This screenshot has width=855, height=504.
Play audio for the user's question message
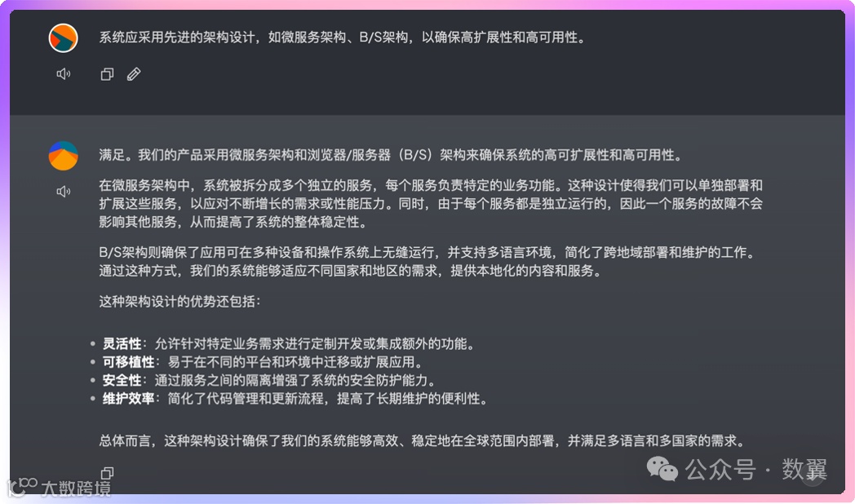point(64,73)
